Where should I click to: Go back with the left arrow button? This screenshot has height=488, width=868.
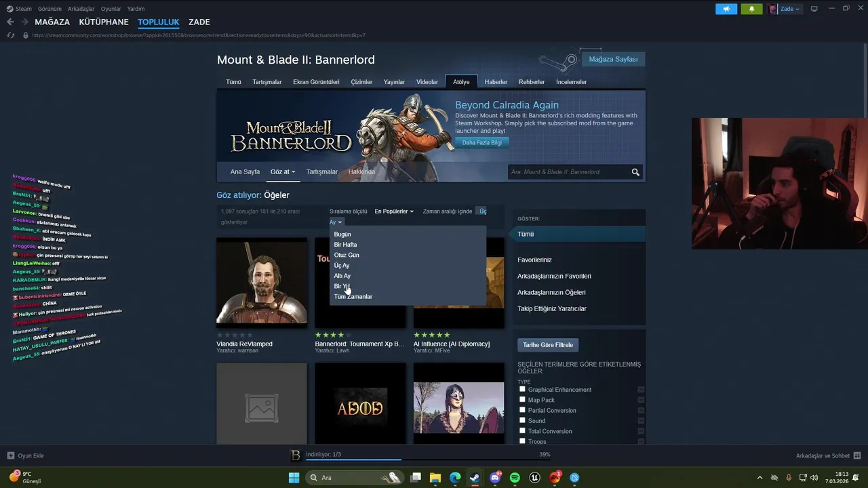point(10,22)
